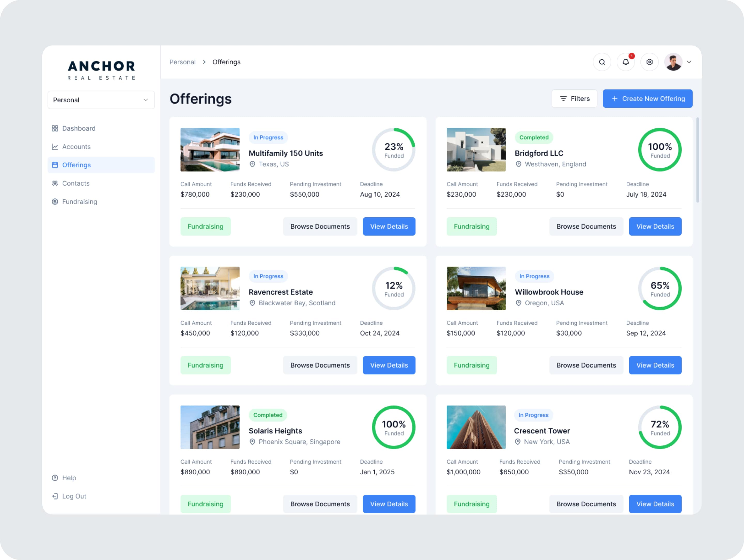This screenshot has height=560, width=744.
Task: Click the Contacts people icon
Action: point(55,183)
